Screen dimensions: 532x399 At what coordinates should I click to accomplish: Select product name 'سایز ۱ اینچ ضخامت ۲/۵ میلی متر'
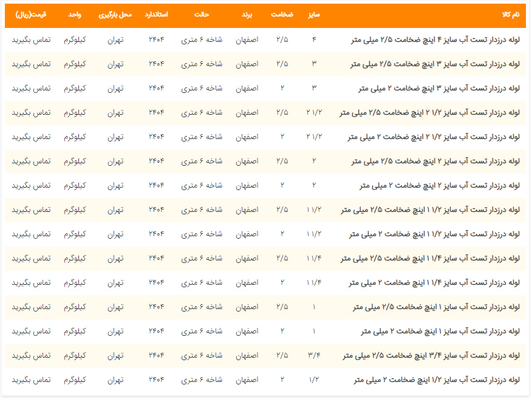pyautogui.click(x=436, y=307)
